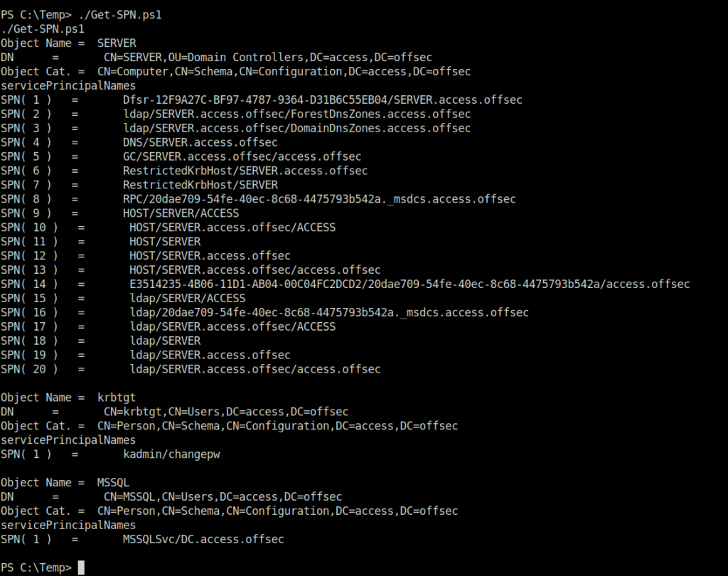Click the ./Get-SPN.ps1 command at top prompt

(120, 15)
